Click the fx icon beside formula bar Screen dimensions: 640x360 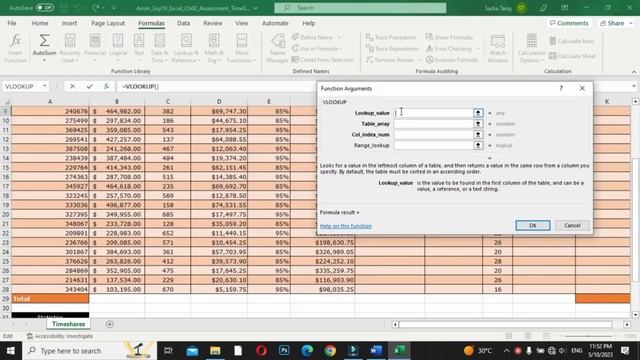click(106, 86)
